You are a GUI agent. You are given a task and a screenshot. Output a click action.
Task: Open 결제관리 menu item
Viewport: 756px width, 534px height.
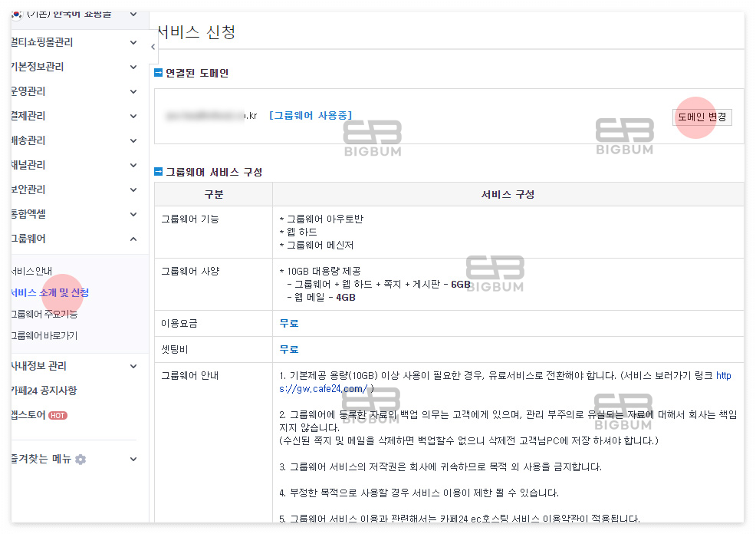[x=28, y=117]
